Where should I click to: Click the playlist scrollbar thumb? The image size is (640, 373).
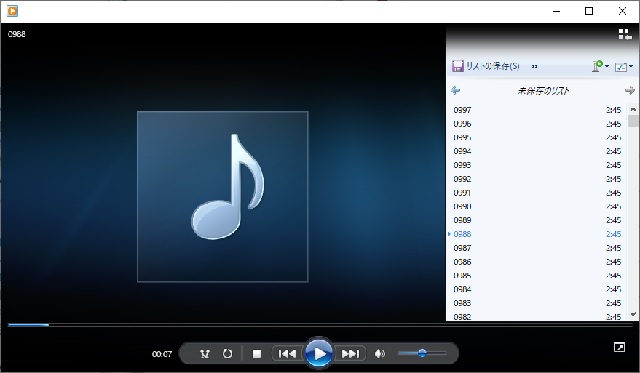[x=633, y=121]
